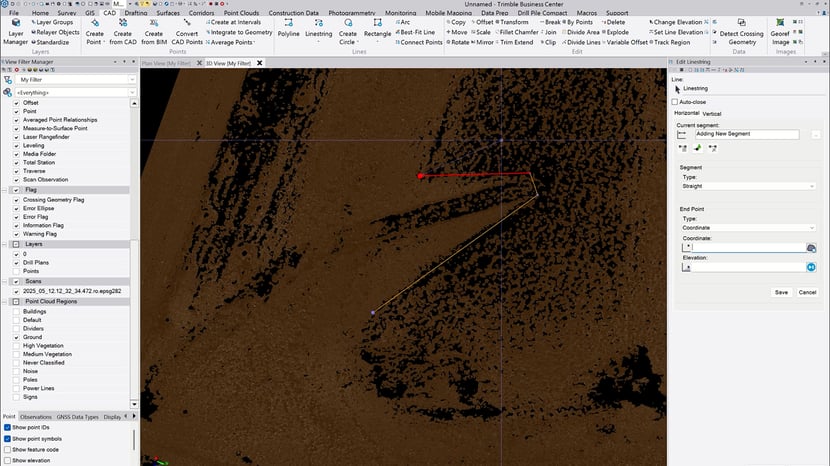Click the Save button
The image size is (830, 466).
[x=781, y=292]
